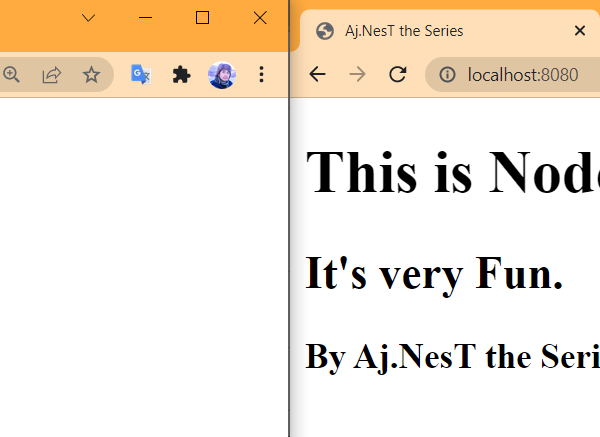Open the Extensions puzzle piece menu
Viewport: 600px width, 437px height.
point(181,74)
